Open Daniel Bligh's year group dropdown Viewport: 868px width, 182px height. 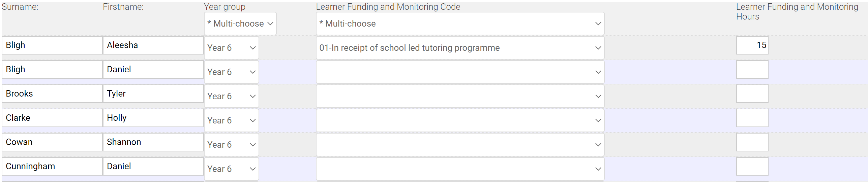pos(231,72)
